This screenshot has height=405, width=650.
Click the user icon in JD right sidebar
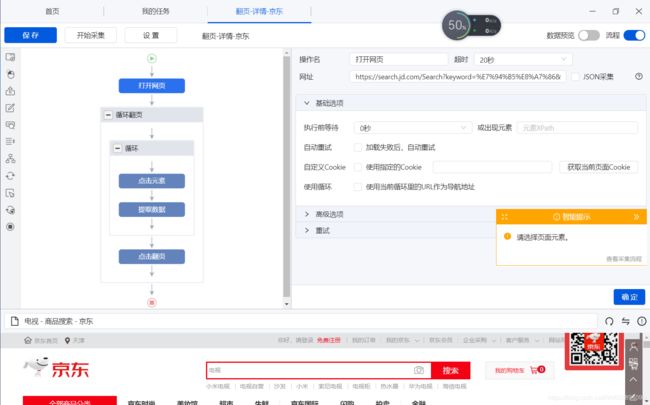(633, 346)
